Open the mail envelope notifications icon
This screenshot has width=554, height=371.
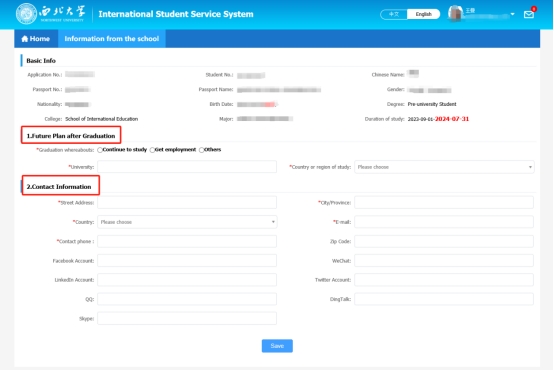(x=529, y=14)
